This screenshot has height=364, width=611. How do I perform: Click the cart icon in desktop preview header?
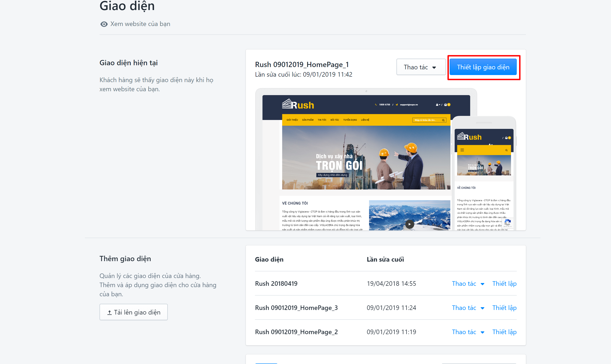tap(445, 105)
